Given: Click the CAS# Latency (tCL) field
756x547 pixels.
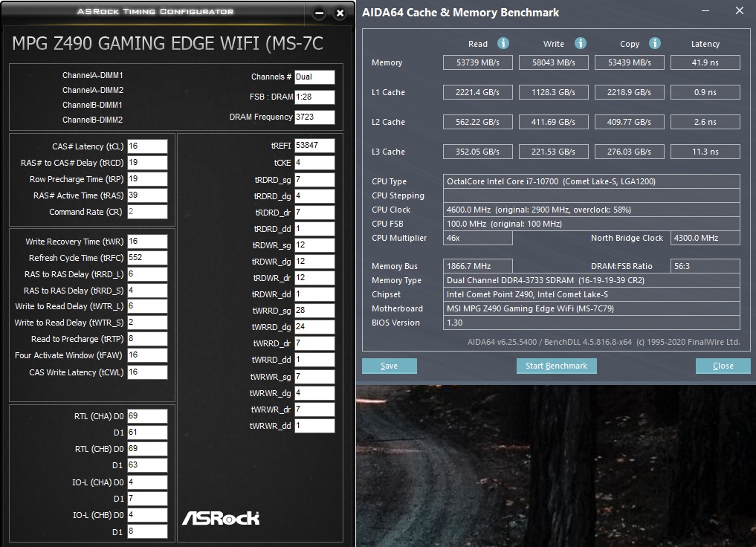Looking at the screenshot, I should pyautogui.click(x=147, y=146).
